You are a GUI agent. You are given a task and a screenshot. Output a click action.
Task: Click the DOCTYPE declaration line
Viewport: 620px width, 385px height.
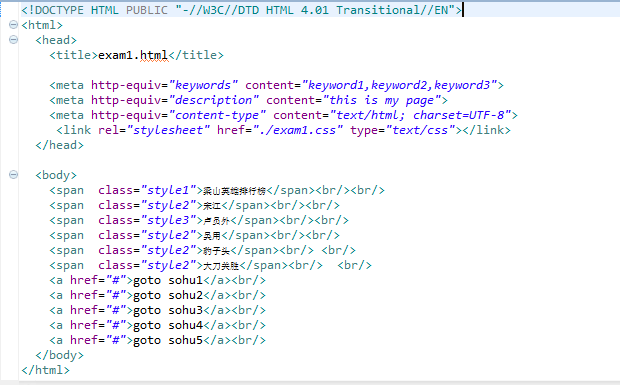[242, 10]
